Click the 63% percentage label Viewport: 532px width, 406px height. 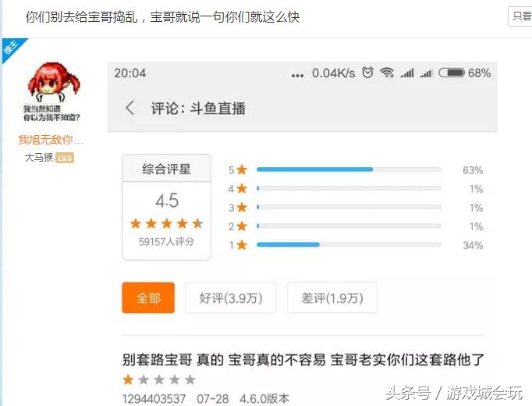tap(473, 170)
